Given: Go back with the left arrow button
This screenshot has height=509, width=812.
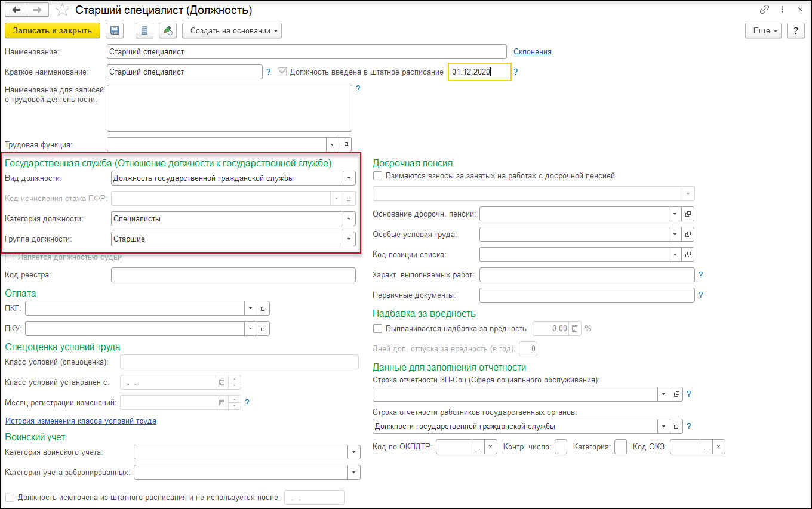Looking at the screenshot, I should [16, 10].
